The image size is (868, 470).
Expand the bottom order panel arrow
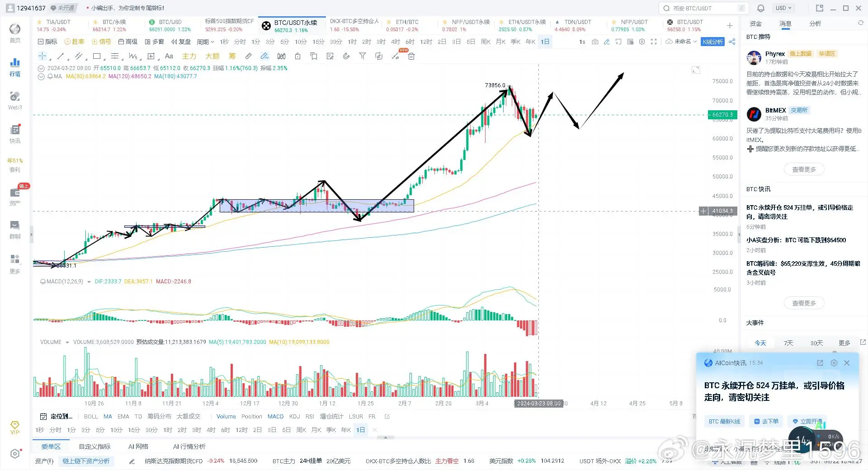click(x=385, y=437)
